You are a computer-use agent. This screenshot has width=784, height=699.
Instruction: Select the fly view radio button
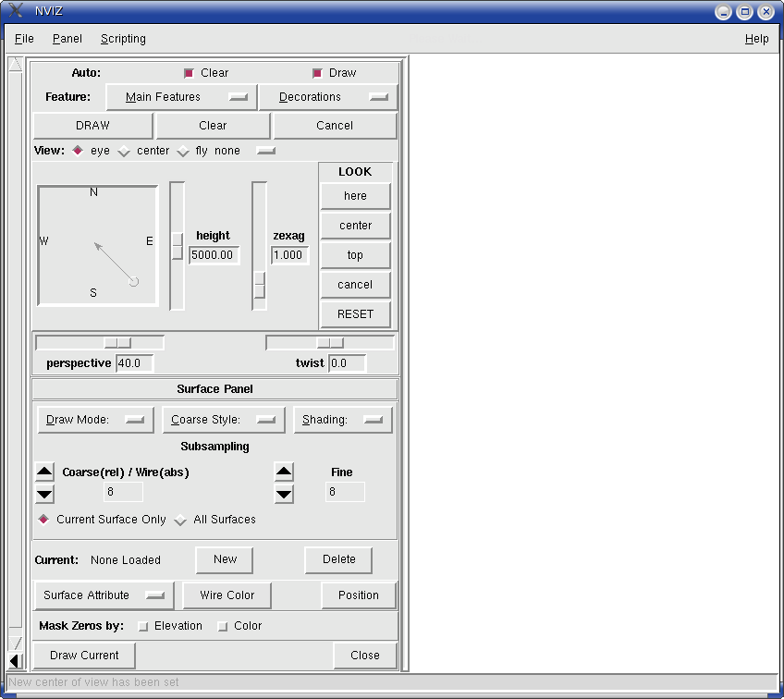click(x=183, y=151)
